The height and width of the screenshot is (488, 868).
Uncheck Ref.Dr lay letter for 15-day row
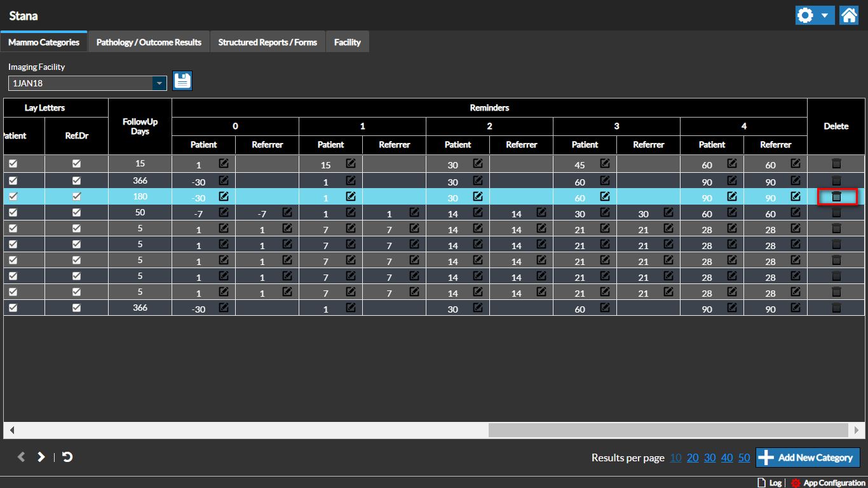(x=76, y=164)
